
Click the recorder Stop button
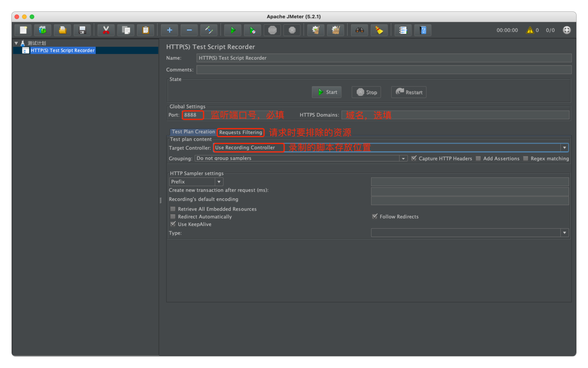[x=366, y=92]
